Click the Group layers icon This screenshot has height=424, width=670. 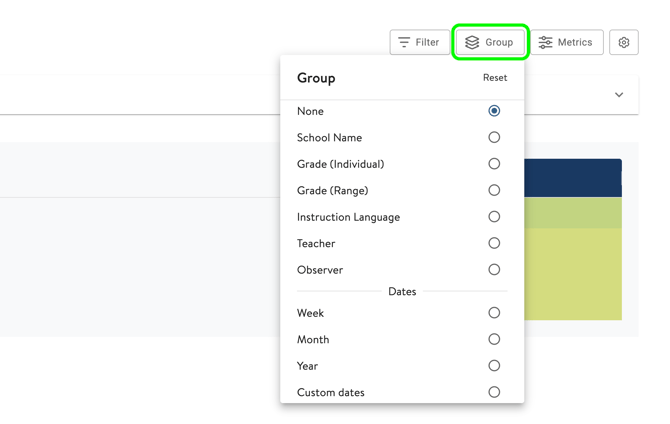[472, 42]
